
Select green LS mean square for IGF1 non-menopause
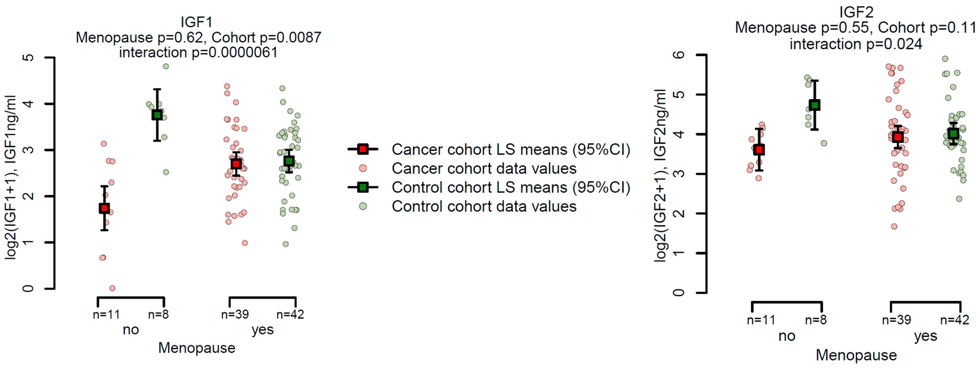157,115
